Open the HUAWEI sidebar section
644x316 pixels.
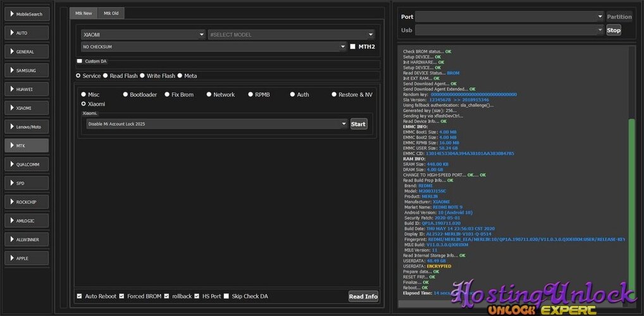tap(27, 89)
